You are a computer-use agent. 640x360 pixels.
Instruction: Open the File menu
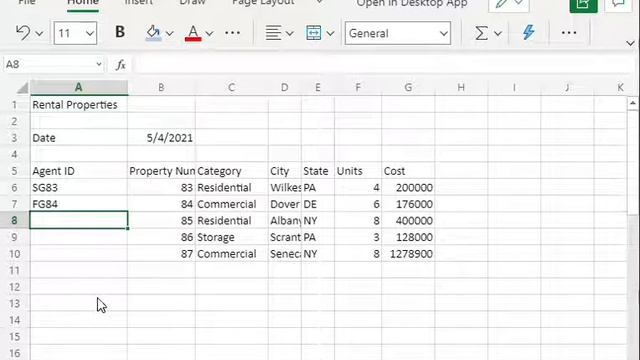tap(27, 3)
